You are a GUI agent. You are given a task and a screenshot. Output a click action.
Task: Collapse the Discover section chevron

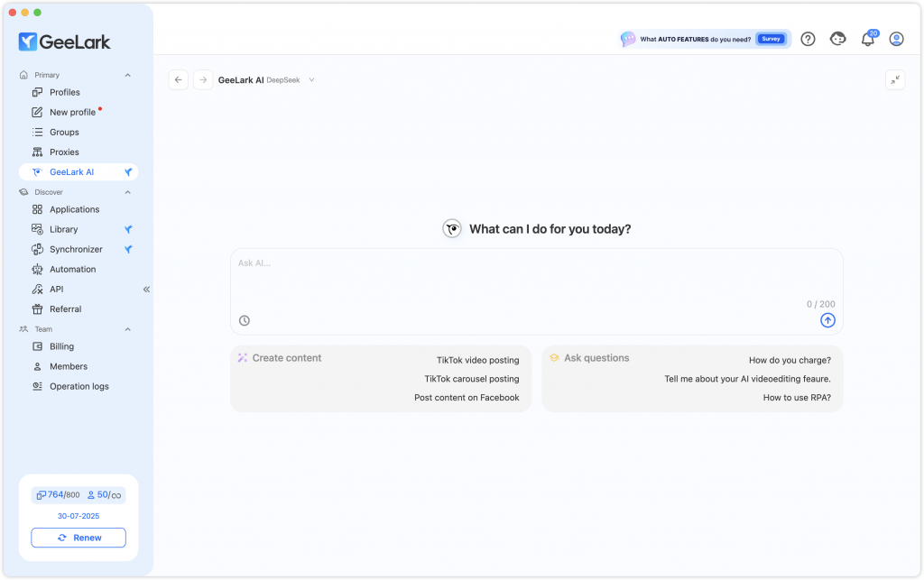(x=128, y=192)
